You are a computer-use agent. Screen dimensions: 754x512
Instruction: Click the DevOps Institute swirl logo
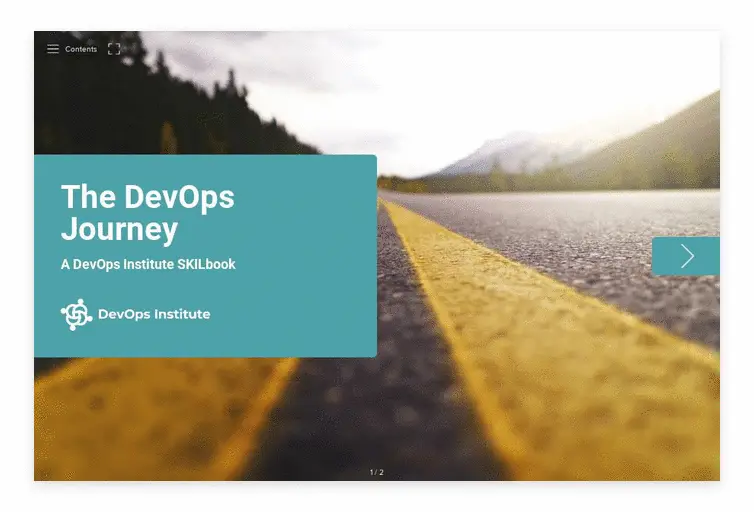[76, 314]
